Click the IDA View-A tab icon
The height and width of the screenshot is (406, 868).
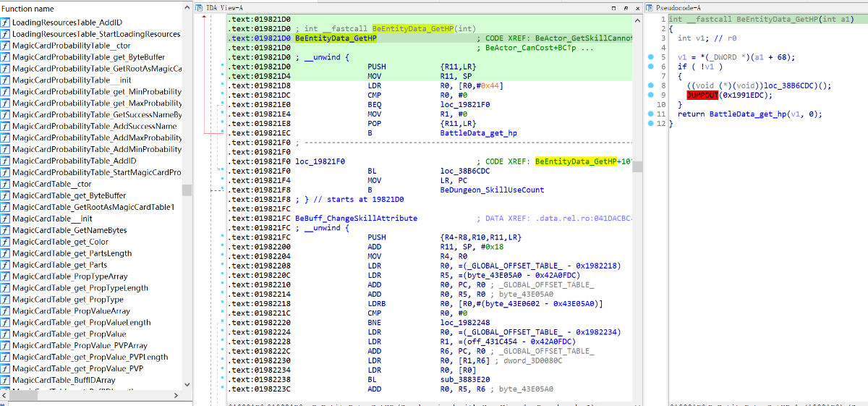[200, 7]
